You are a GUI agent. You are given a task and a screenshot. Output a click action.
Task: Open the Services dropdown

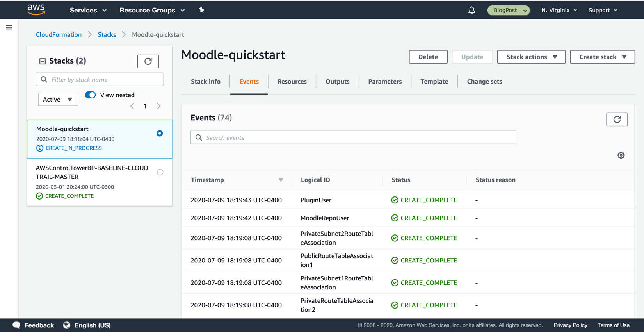click(x=88, y=10)
